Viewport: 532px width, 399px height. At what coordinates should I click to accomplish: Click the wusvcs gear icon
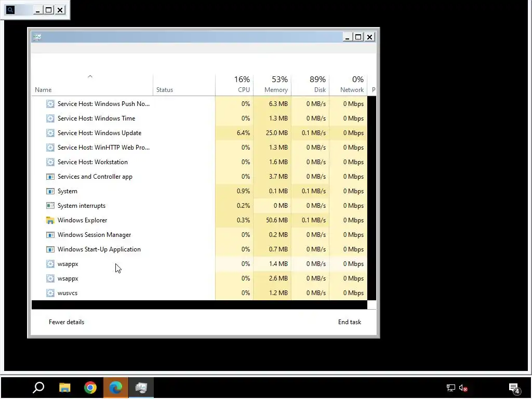click(50, 293)
